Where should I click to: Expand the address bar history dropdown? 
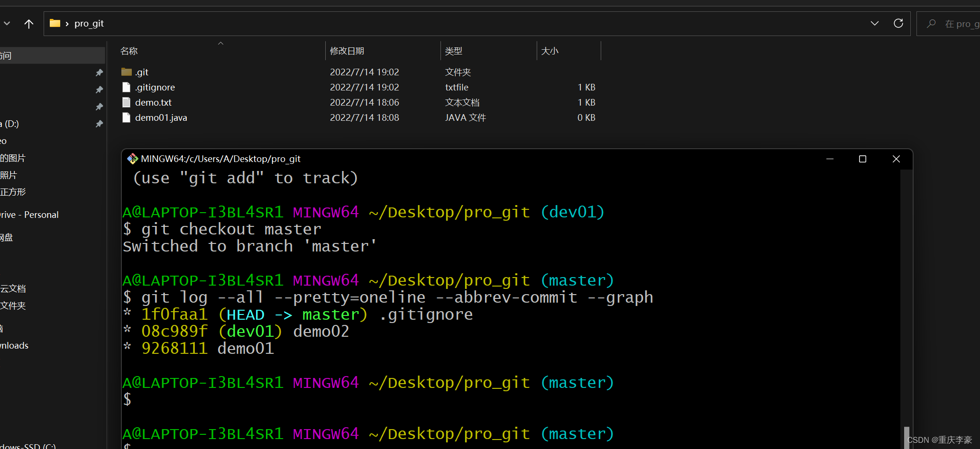[x=875, y=23]
